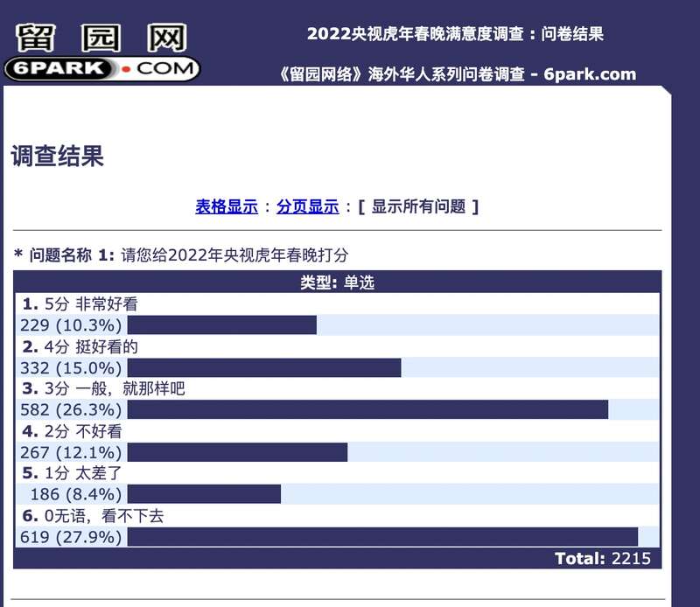This screenshot has height=607, width=700.
Task: Click the 229 (10.3%) result bar
Action: (221, 325)
